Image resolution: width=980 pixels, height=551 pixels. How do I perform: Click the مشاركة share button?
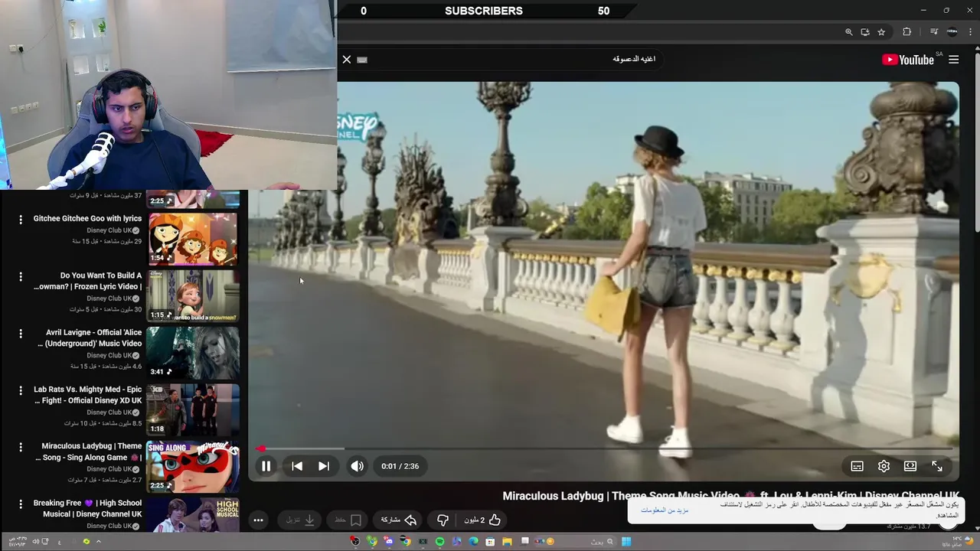(x=399, y=520)
